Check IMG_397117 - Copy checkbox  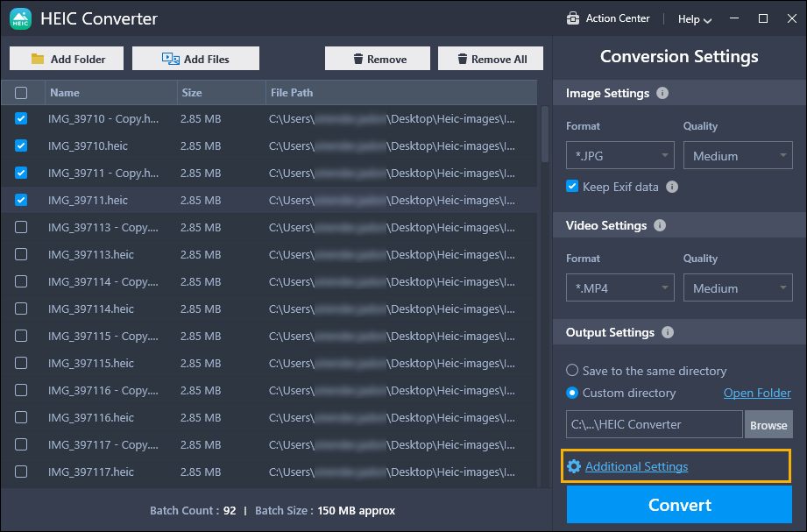click(x=21, y=444)
